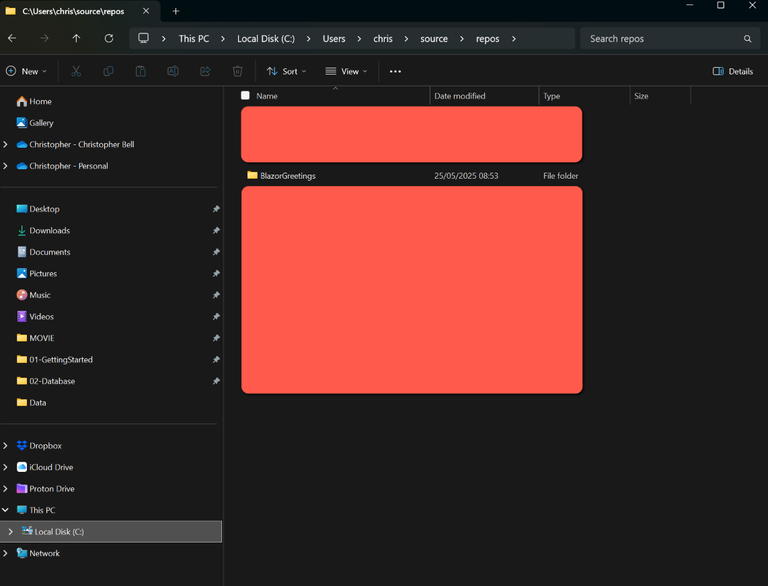Expand the Local Disk (C:) tree node
Image resolution: width=768 pixels, height=586 pixels.
coord(11,531)
